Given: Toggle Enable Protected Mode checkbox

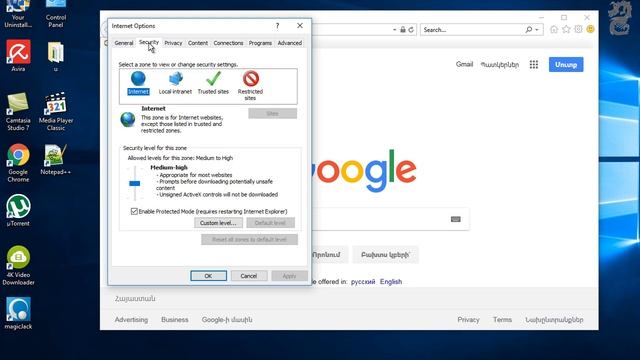Looking at the screenshot, I should (x=134, y=211).
